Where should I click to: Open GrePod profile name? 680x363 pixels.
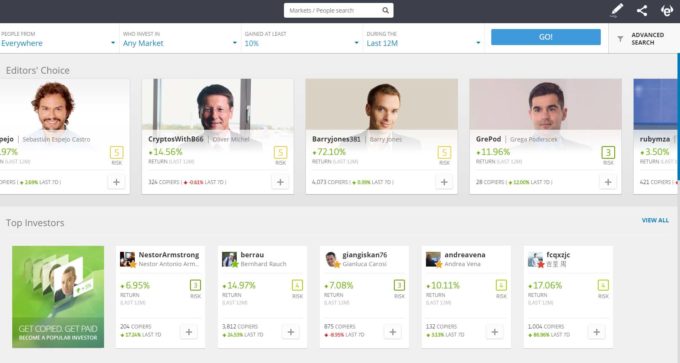point(488,139)
